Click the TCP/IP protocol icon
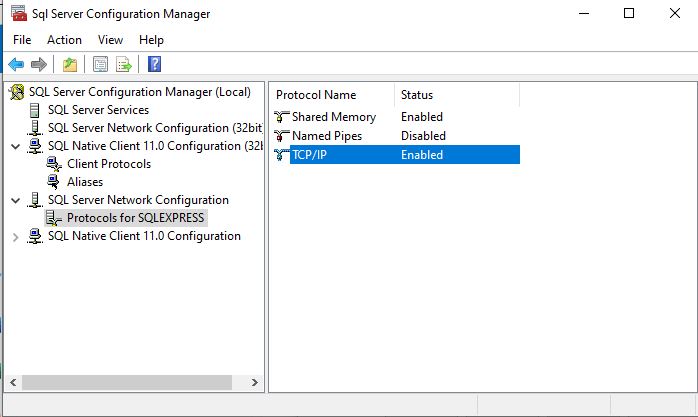698x417 pixels. pos(281,154)
